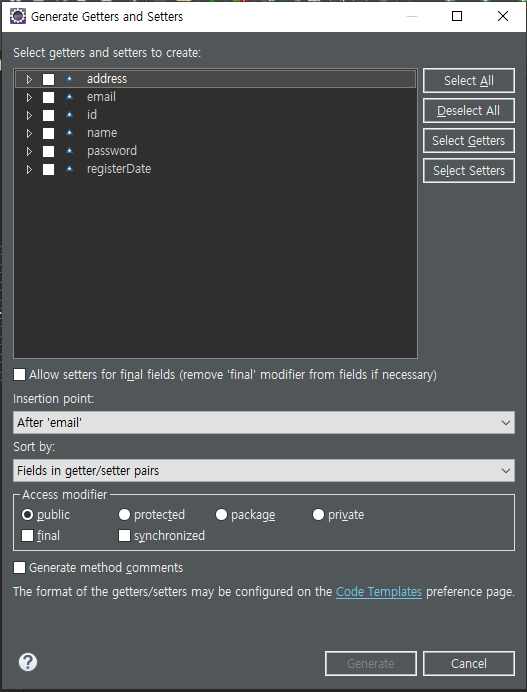This screenshot has width=527, height=692.
Task: Open the Code Templates preference link
Action: point(379,592)
